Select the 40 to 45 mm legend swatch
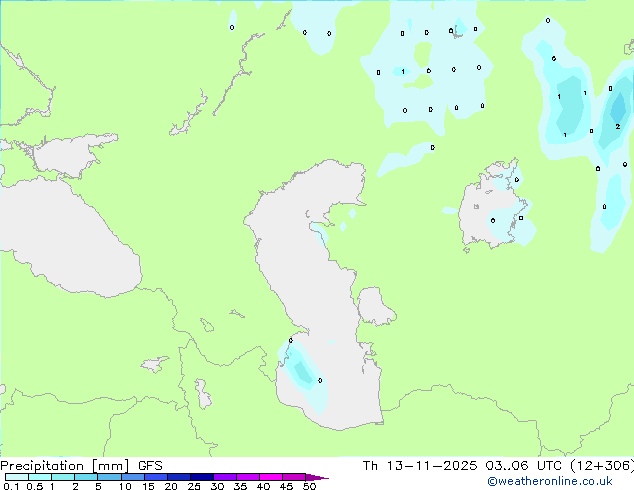 tap(271, 477)
